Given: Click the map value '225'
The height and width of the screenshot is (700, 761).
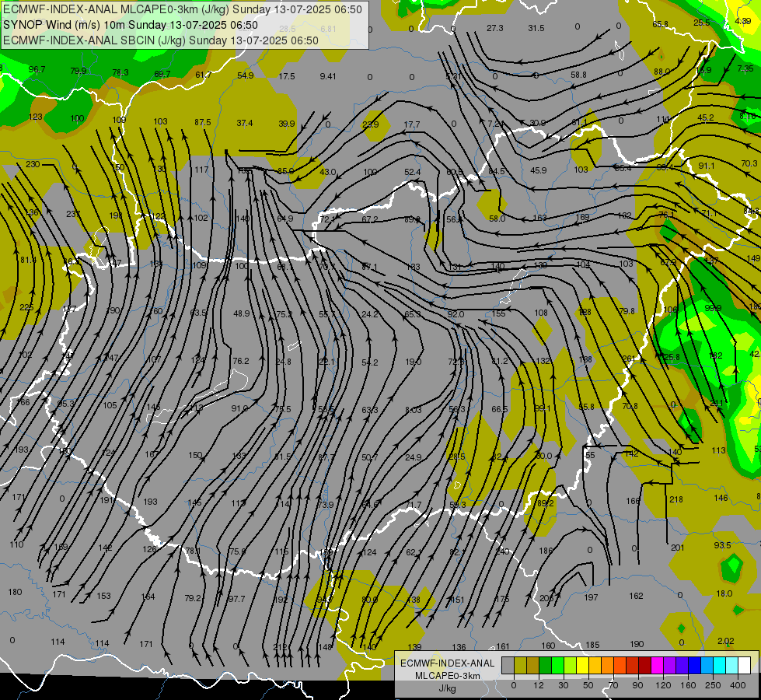Looking at the screenshot, I should pyautogui.click(x=26, y=307).
